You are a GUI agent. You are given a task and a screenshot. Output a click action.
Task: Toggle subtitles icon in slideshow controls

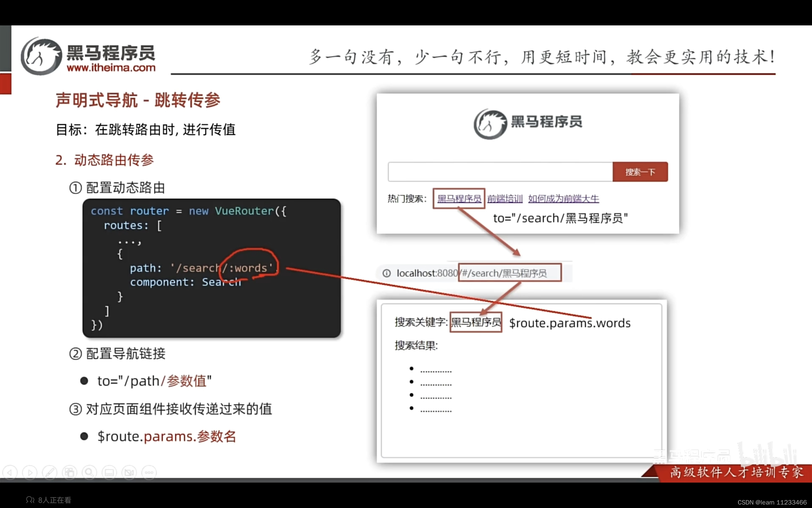(x=109, y=472)
